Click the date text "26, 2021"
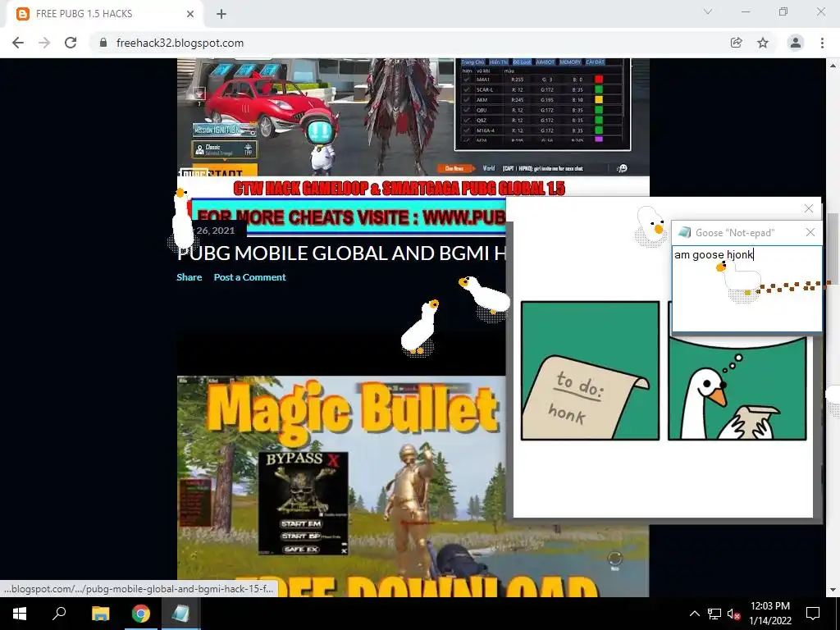 click(x=216, y=231)
